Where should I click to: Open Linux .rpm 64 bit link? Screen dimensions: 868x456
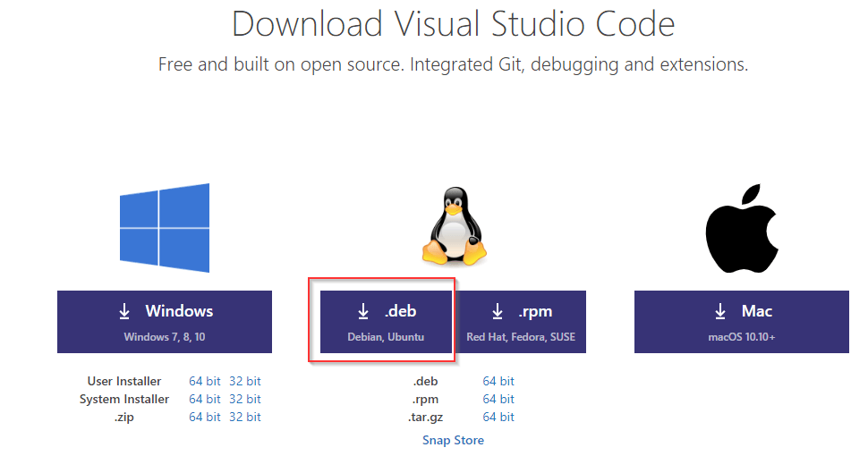(498, 399)
